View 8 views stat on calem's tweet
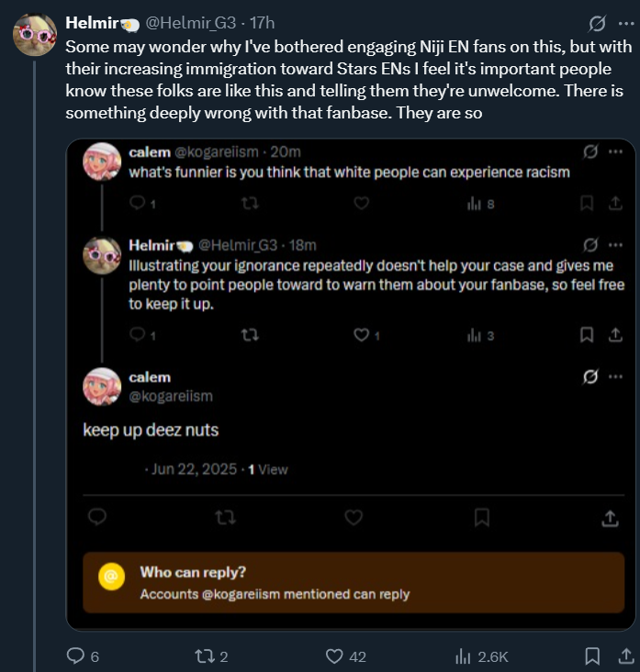The width and height of the screenshot is (640, 672). click(480, 204)
